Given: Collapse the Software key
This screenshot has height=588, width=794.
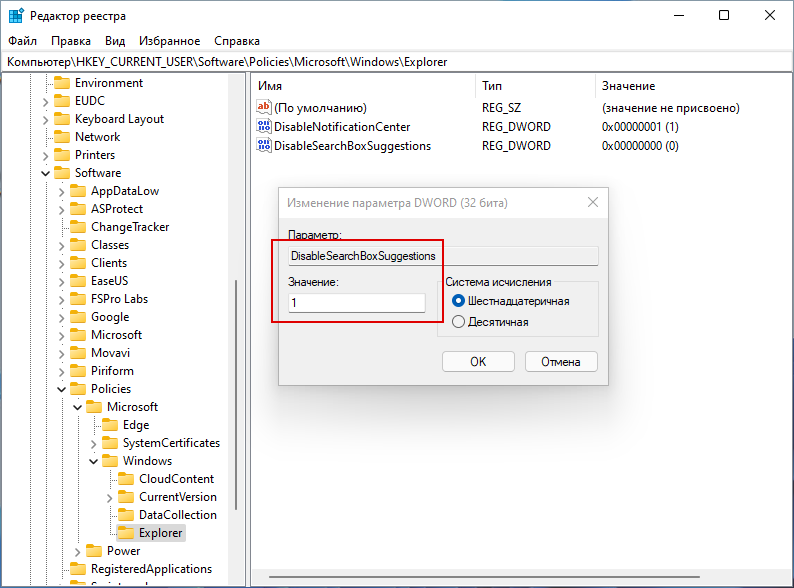Looking at the screenshot, I should point(46,173).
